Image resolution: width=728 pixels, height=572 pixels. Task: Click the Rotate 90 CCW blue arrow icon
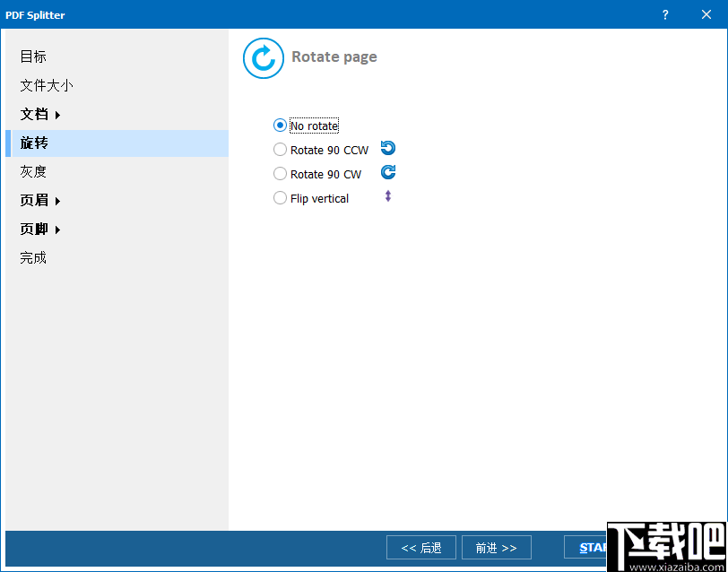(387, 148)
